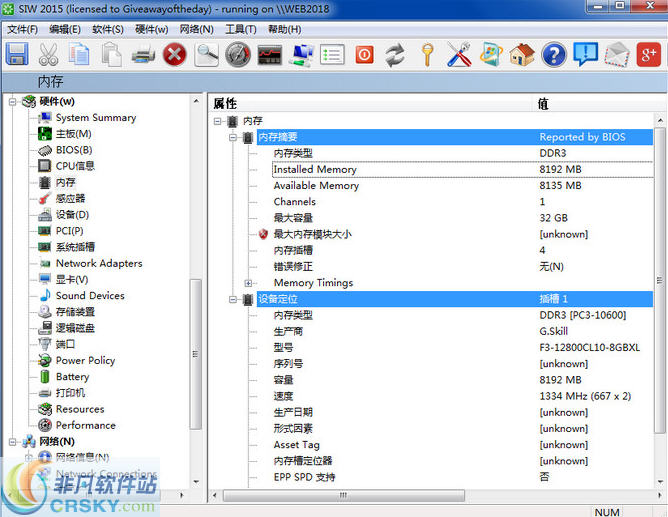Click the blue question mark help icon

(x=554, y=55)
